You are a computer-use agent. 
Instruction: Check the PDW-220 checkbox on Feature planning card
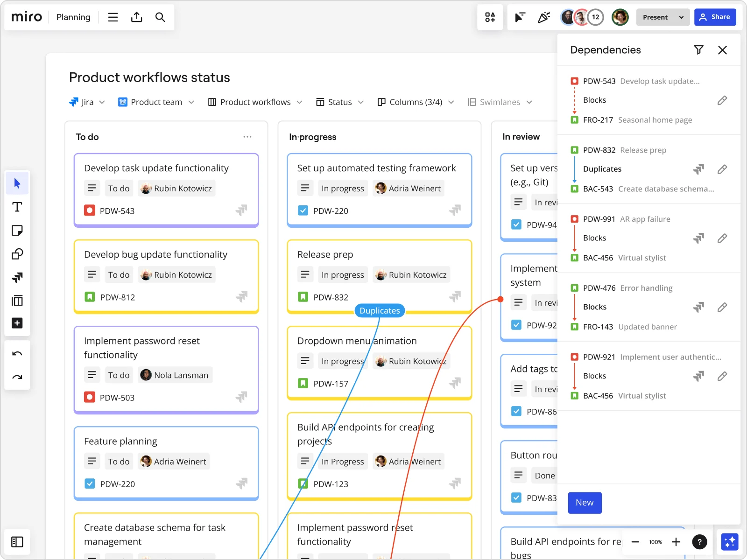point(90,484)
